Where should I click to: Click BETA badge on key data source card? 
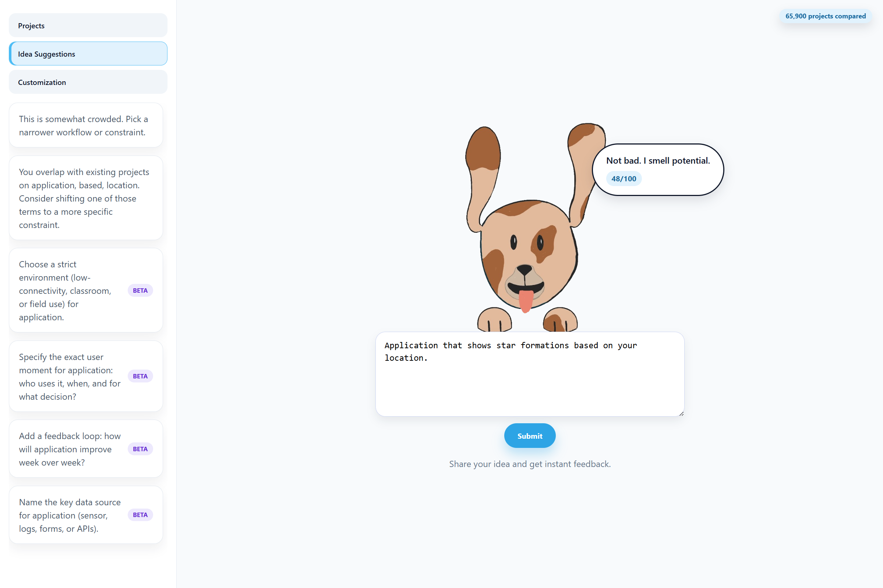point(140,515)
